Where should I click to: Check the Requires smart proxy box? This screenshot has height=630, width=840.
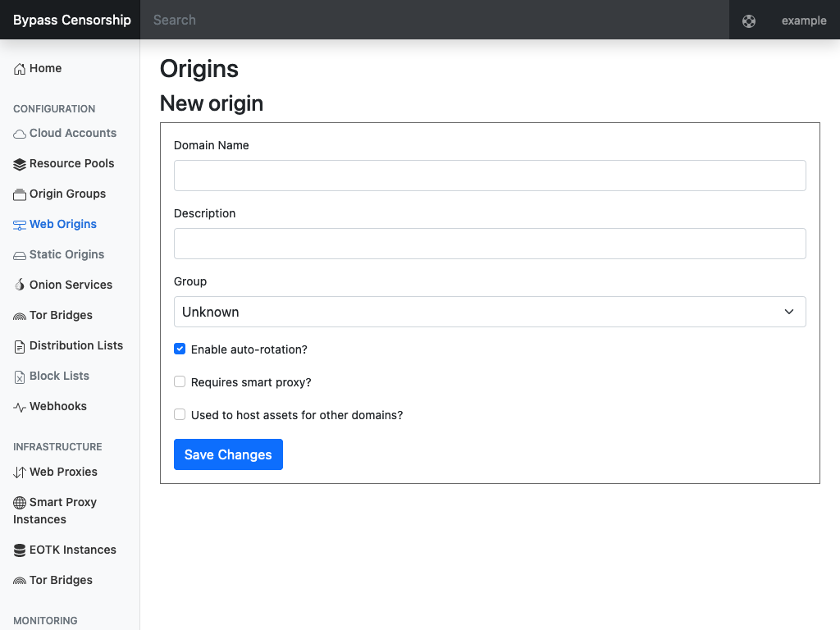pyautogui.click(x=180, y=382)
